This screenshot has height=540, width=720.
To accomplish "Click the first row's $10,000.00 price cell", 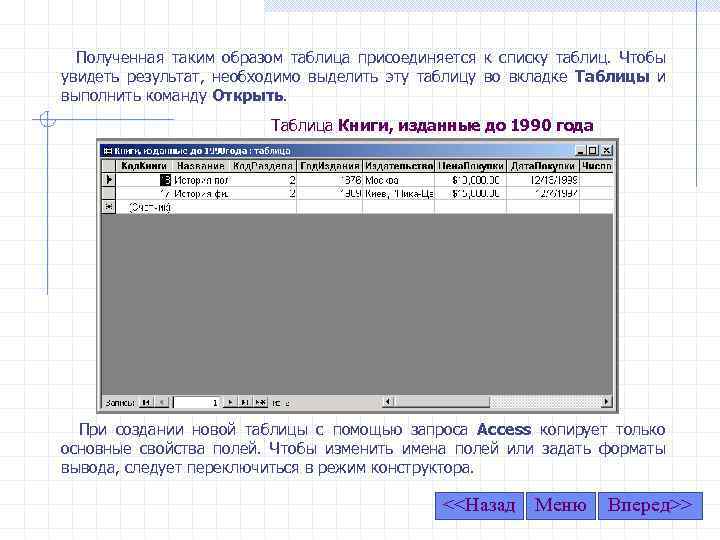I will pyautogui.click(x=471, y=180).
